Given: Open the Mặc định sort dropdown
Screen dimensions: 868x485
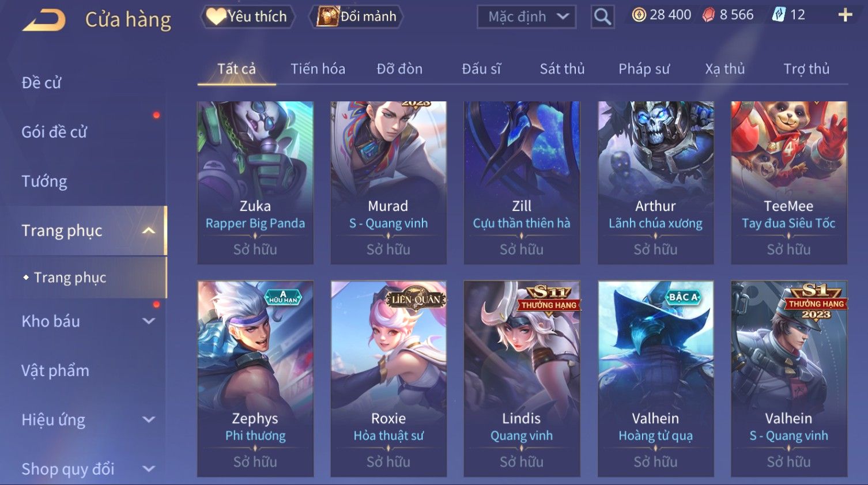Looking at the screenshot, I should click(x=526, y=17).
